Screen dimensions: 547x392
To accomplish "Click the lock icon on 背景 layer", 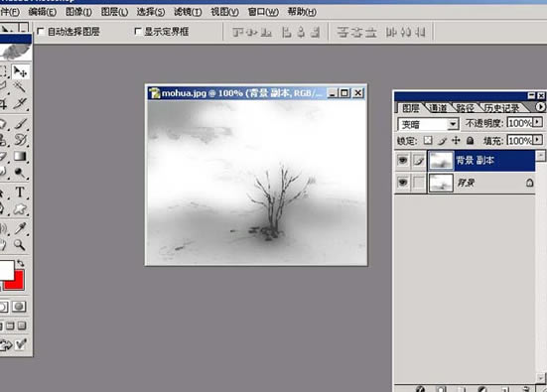I will tap(529, 183).
